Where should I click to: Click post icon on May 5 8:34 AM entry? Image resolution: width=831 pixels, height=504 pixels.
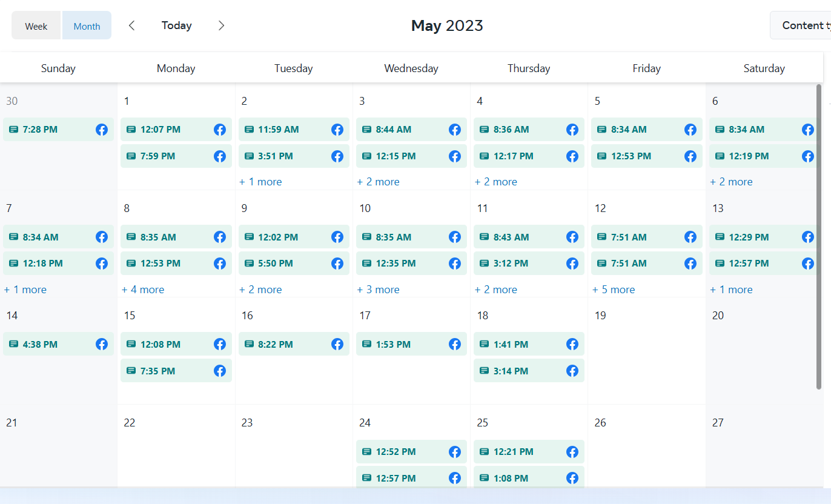[x=601, y=130]
